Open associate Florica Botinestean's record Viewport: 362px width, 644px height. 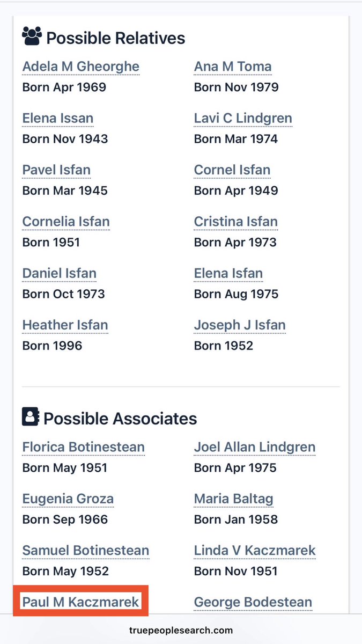84,447
